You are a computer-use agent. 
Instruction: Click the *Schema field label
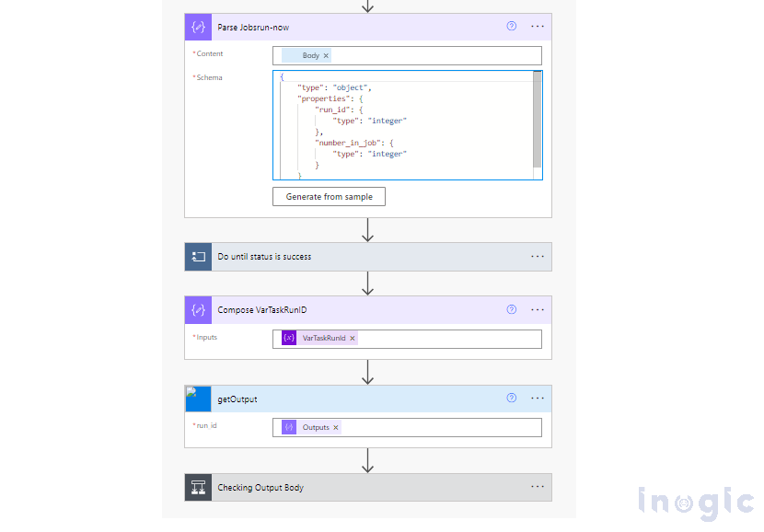point(207,77)
